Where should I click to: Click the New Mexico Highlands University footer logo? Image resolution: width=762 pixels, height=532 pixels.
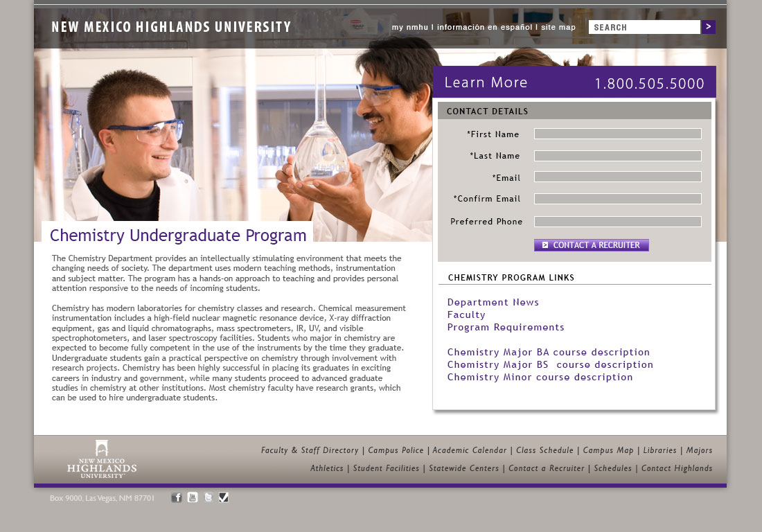102,459
